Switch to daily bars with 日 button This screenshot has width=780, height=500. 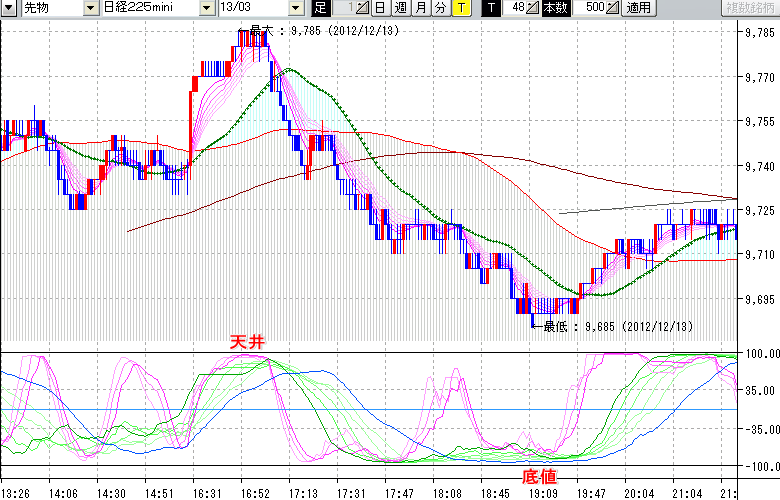[x=381, y=8]
